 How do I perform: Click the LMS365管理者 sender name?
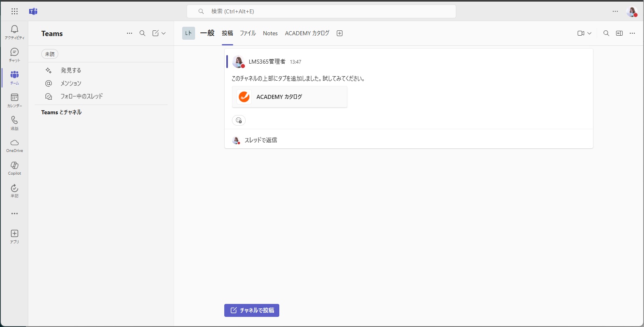click(267, 62)
